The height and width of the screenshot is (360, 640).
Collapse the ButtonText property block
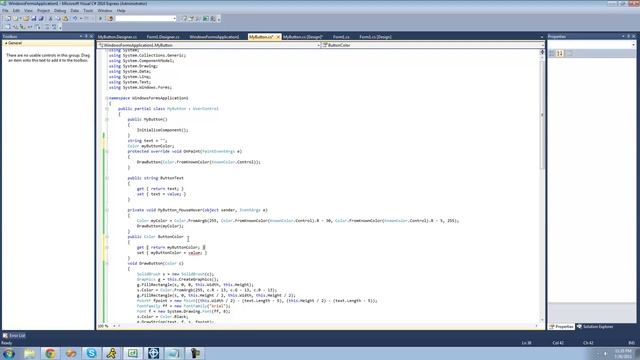107,178
